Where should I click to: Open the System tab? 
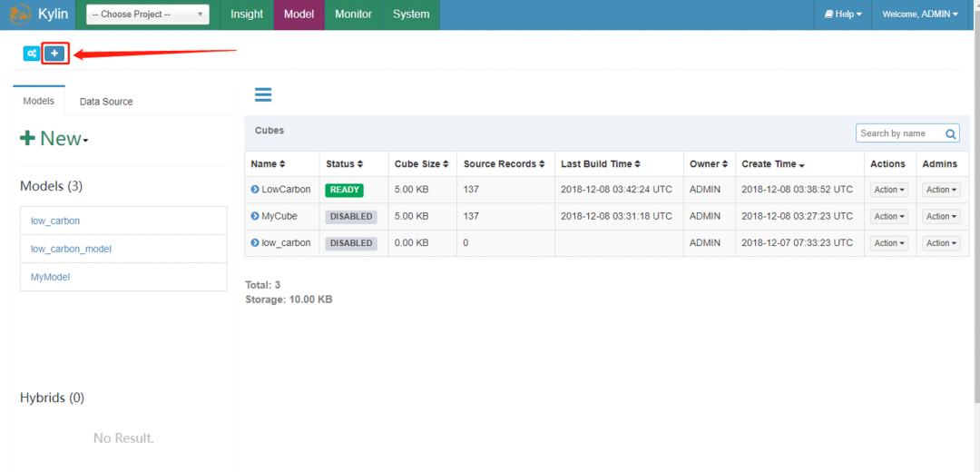coord(411,15)
